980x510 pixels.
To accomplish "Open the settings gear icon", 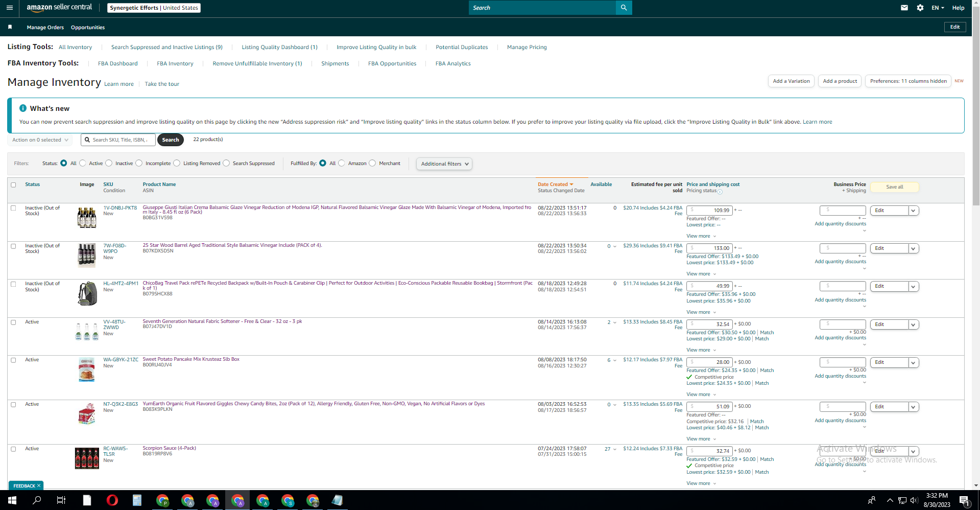I will pos(920,8).
